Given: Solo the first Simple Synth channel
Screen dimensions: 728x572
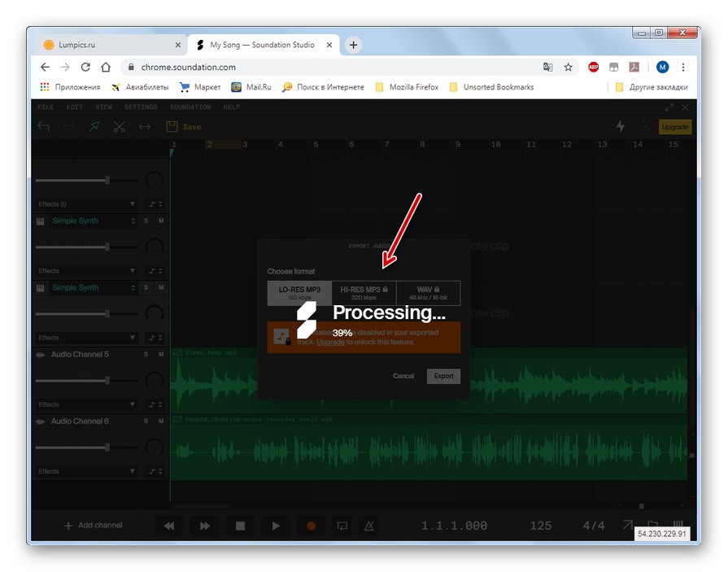Looking at the screenshot, I should pyautogui.click(x=146, y=221).
